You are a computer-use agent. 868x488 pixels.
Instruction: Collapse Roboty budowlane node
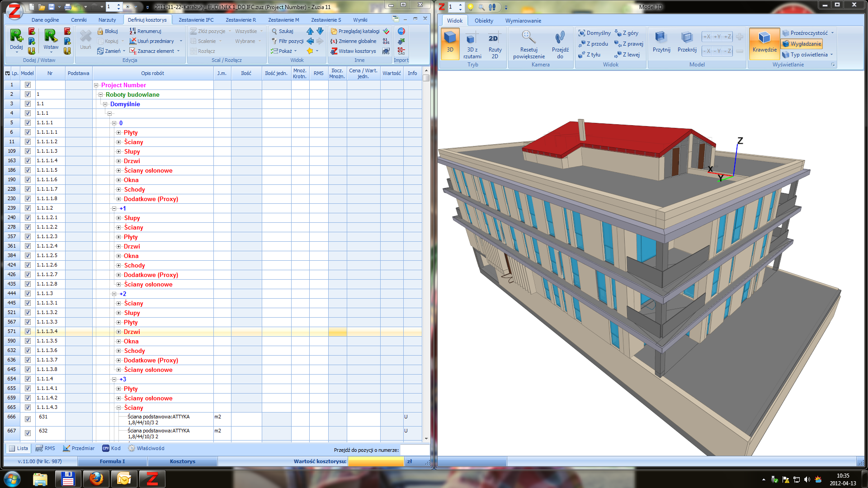[100, 95]
